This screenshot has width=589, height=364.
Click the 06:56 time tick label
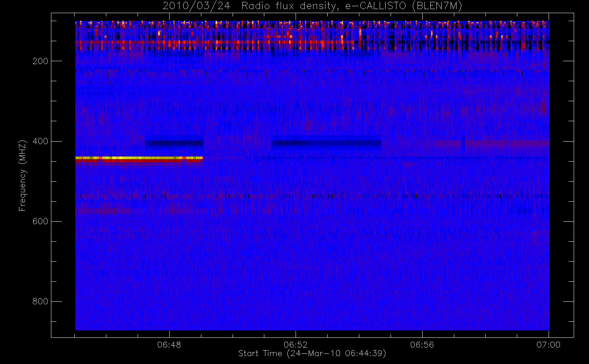point(422,345)
